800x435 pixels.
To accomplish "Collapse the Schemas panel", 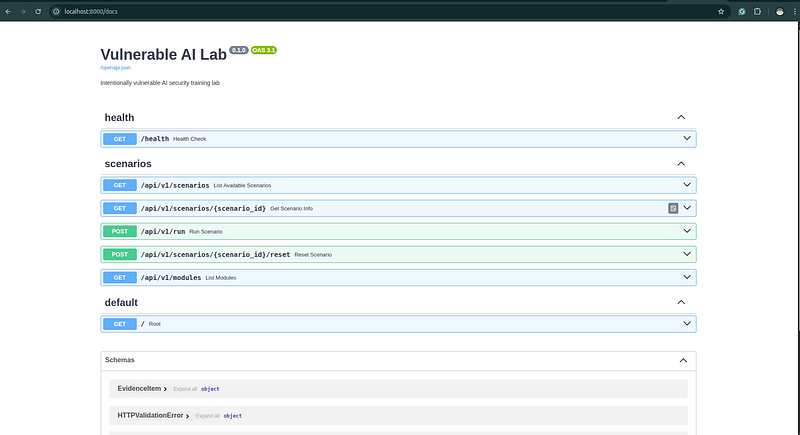I will (683, 361).
